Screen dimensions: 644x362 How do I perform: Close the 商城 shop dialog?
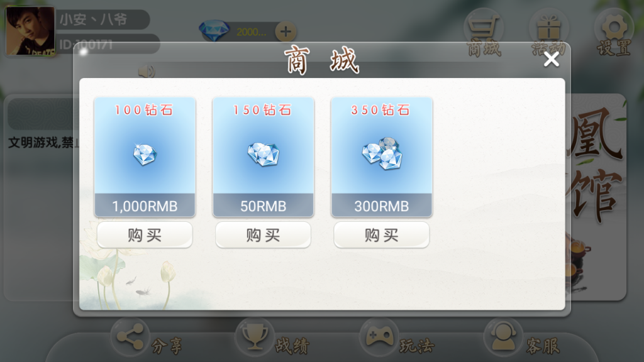pyautogui.click(x=551, y=60)
